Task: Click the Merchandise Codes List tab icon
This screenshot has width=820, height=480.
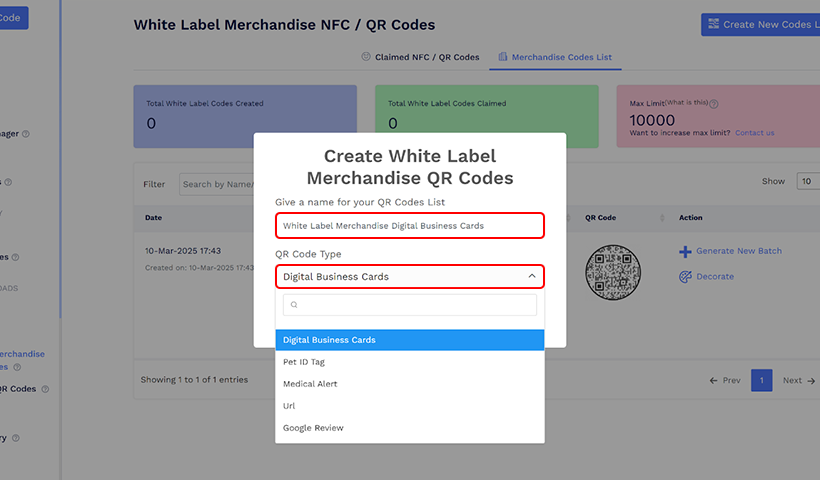Action: pos(502,57)
